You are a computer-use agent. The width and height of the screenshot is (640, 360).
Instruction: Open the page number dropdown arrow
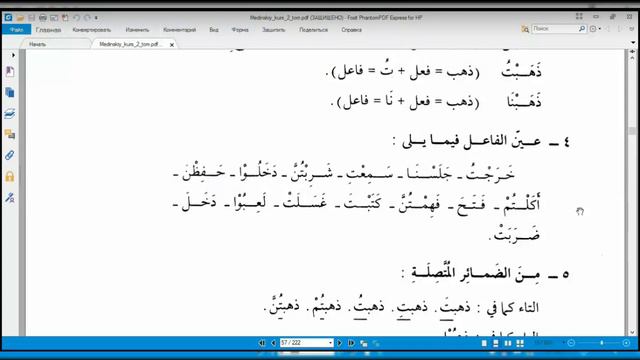coord(330,343)
